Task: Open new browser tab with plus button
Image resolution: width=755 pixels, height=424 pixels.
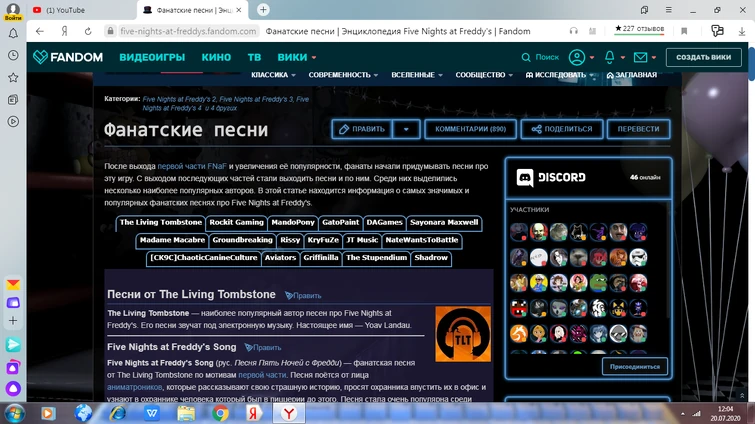Action: [263, 10]
